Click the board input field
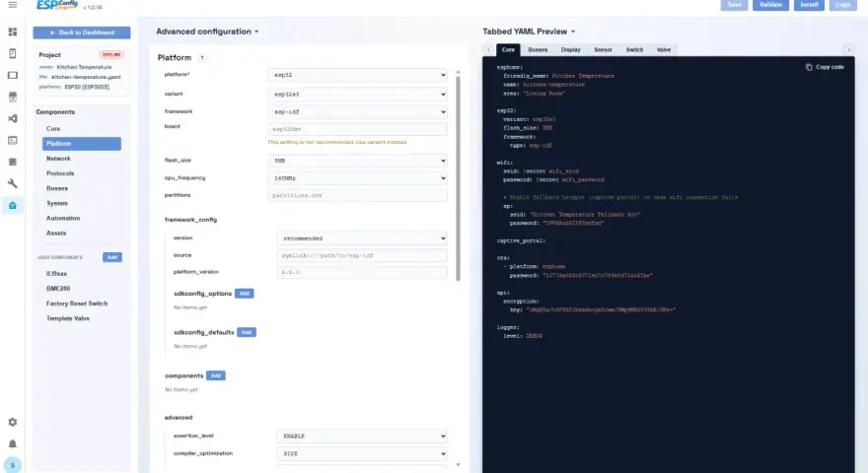Viewport: 868px width, 473px height. click(x=358, y=129)
